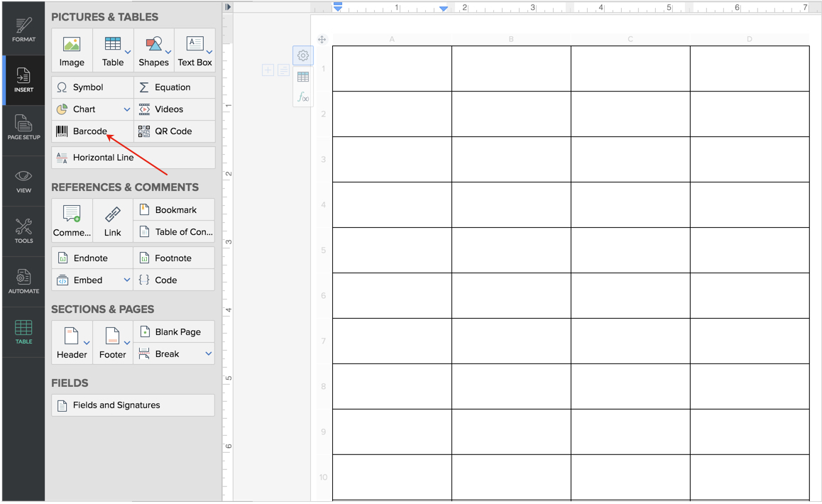Expand the Embed dropdown arrow
Viewport: 822px width, 504px height.
pyautogui.click(x=127, y=280)
